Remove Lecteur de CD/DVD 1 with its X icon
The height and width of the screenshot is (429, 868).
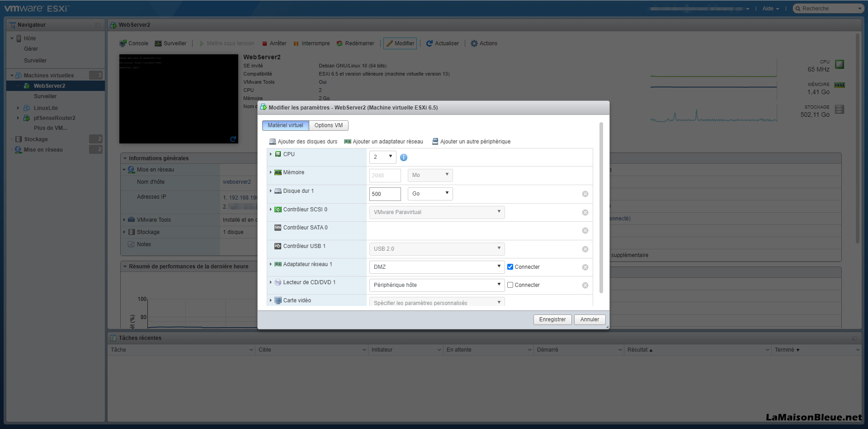[585, 286]
